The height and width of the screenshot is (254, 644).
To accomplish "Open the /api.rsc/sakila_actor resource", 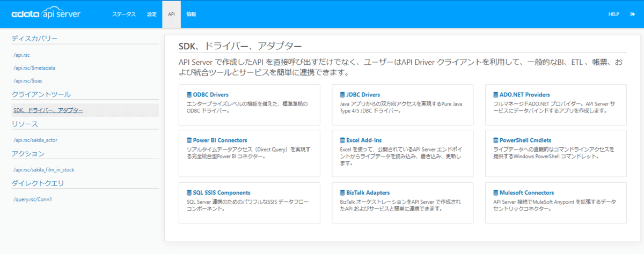I will [35, 140].
